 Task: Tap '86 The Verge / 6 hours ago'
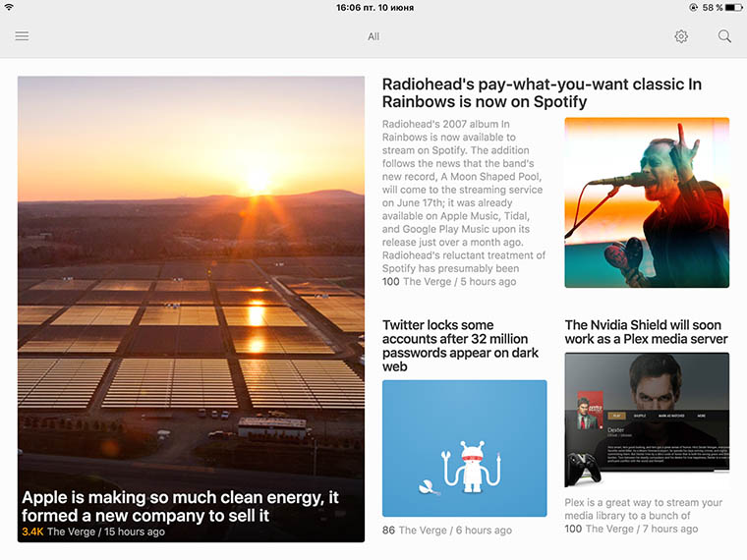(447, 530)
